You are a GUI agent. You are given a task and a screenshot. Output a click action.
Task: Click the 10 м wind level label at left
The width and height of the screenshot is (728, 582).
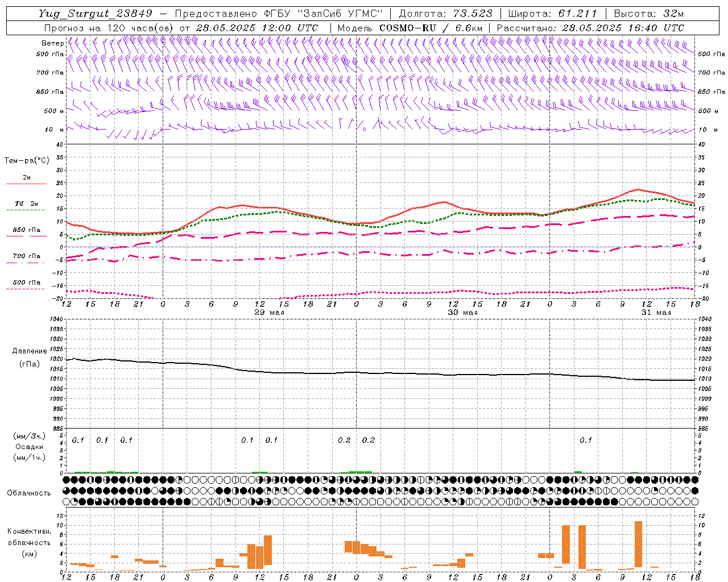[55, 130]
